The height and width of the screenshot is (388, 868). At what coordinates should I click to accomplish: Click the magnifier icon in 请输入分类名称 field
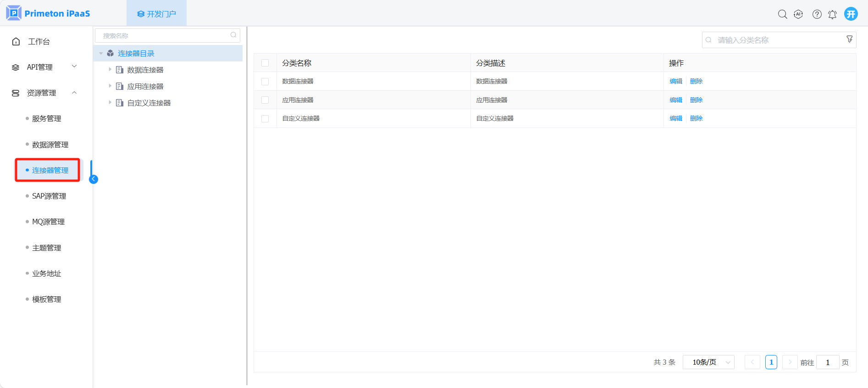[x=708, y=40]
